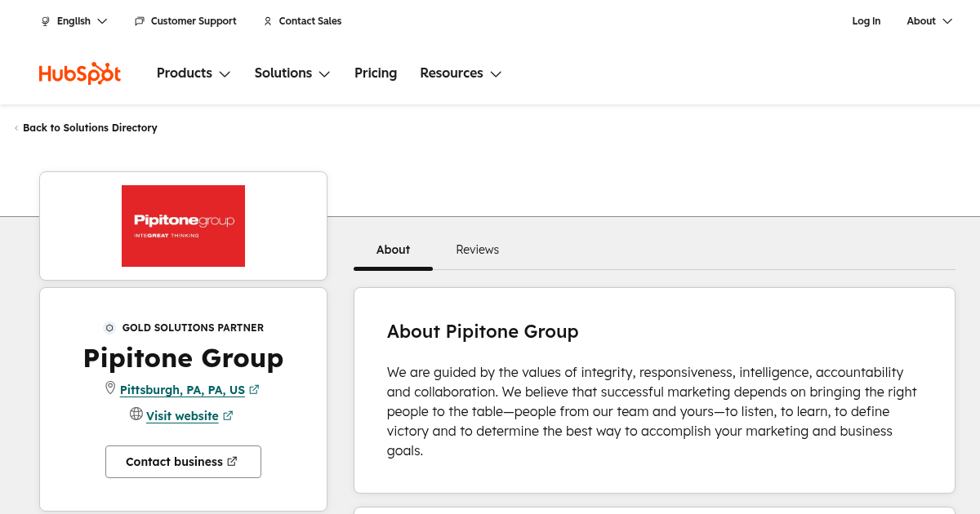Click the globe icon beside Visit website
Image resolution: width=980 pixels, height=514 pixels.
click(136, 414)
